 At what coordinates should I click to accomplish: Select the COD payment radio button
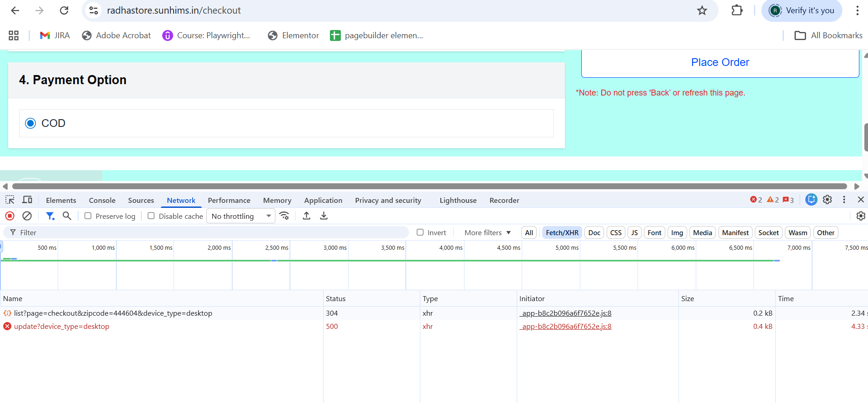pos(30,123)
